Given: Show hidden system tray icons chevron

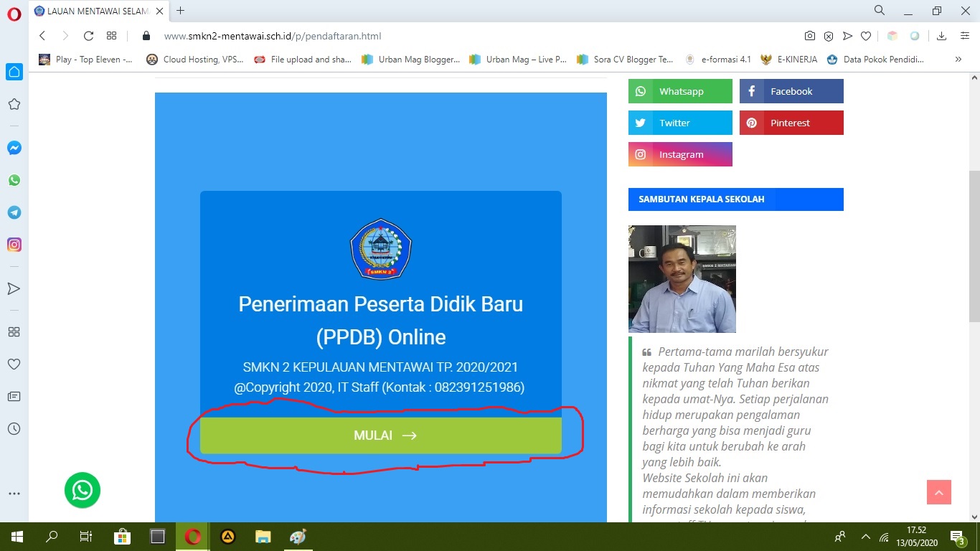Looking at the screenshot, I should pos(865,536).
